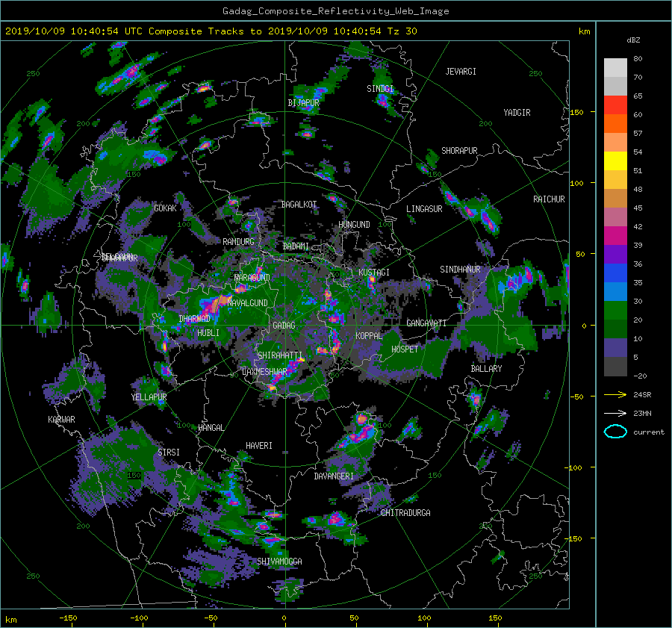
Task: Click the HANGAL city label
Action: (211, 428)
